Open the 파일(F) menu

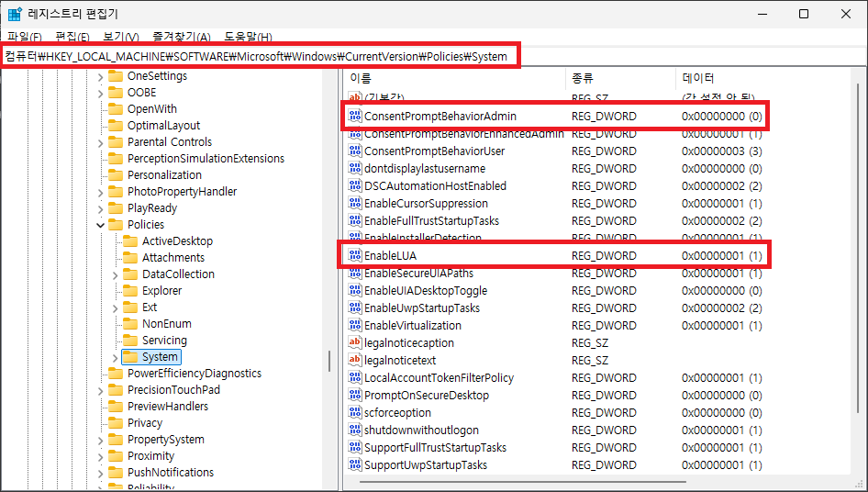(25, 37)
